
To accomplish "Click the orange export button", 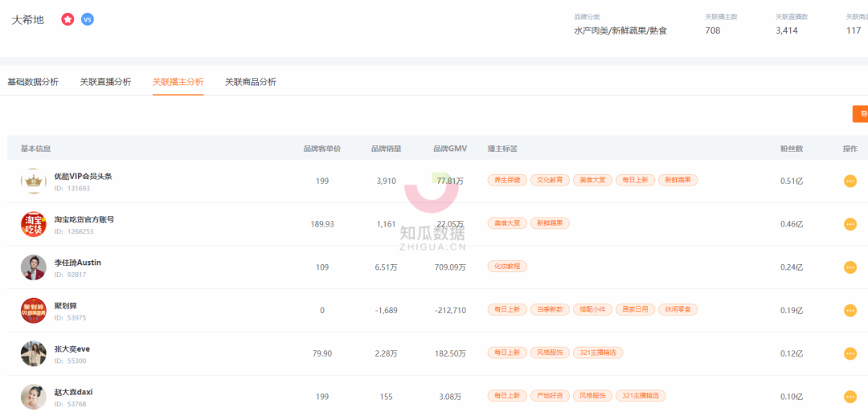I will (x=860, y=114).
